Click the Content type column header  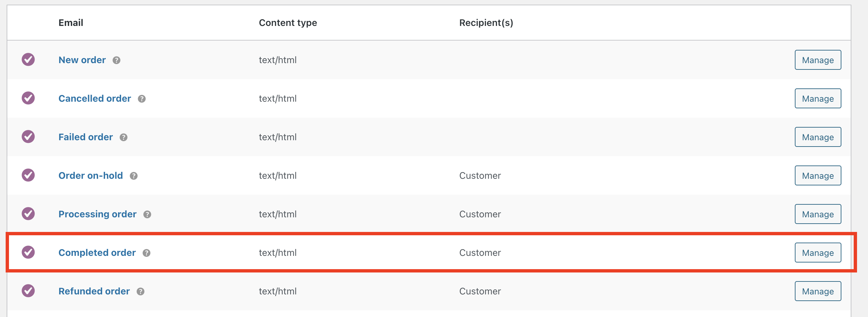(x=288, y=23)
